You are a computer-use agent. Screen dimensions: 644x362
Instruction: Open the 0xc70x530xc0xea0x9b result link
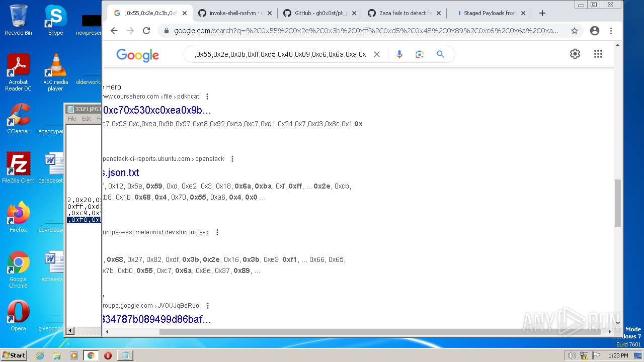pyautogui.click(x=157, y=110)
